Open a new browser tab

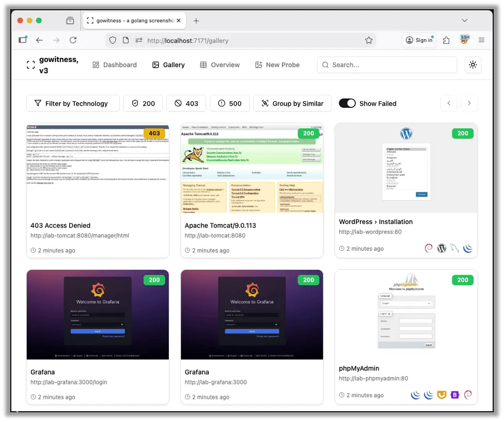196,21
